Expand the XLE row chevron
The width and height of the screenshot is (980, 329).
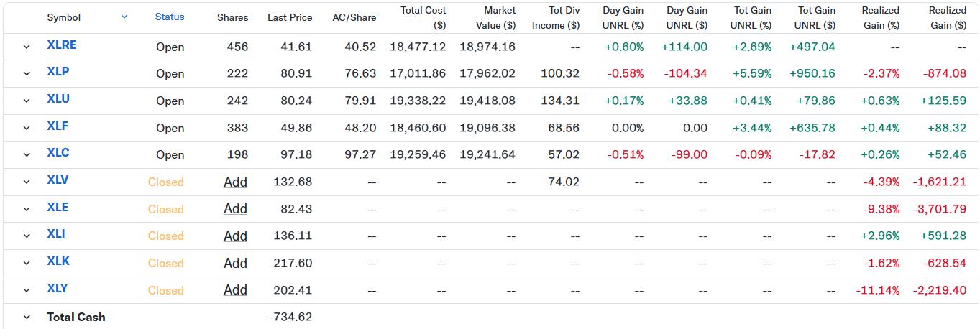(27, 209)
